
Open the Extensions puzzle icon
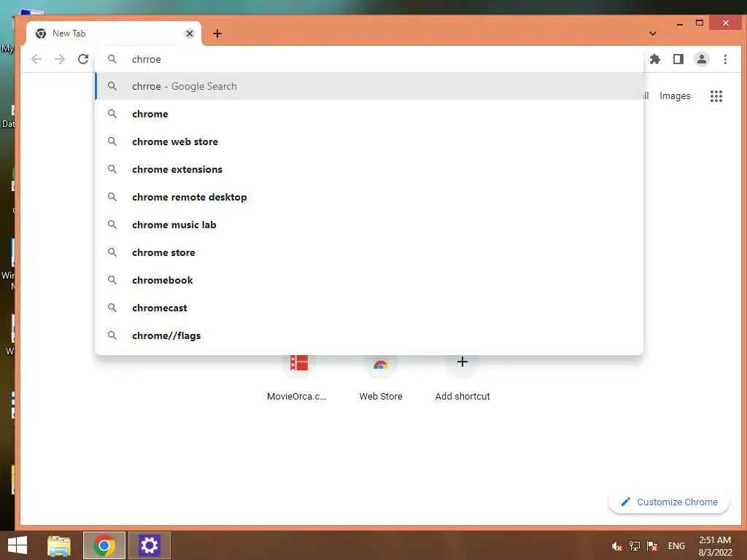tap(655, 59)
